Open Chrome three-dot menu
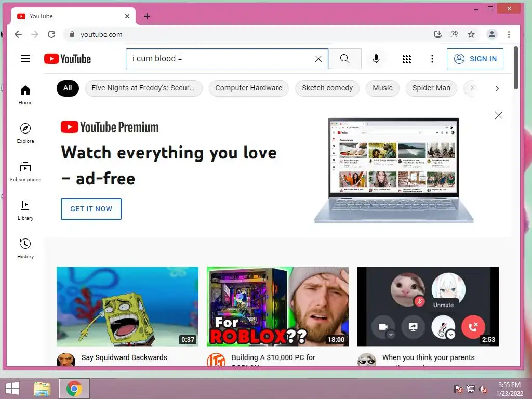The height and width of the screenshot is (399, 532). pyautogui.click(x=509, y=34)
